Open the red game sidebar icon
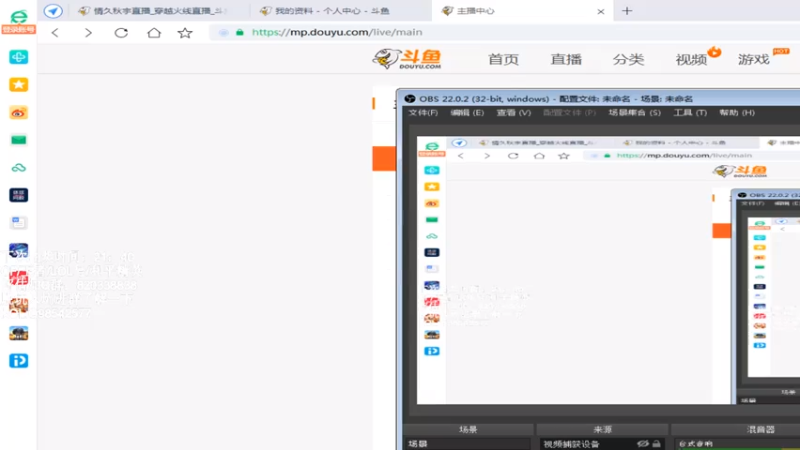 click(18, 278)
